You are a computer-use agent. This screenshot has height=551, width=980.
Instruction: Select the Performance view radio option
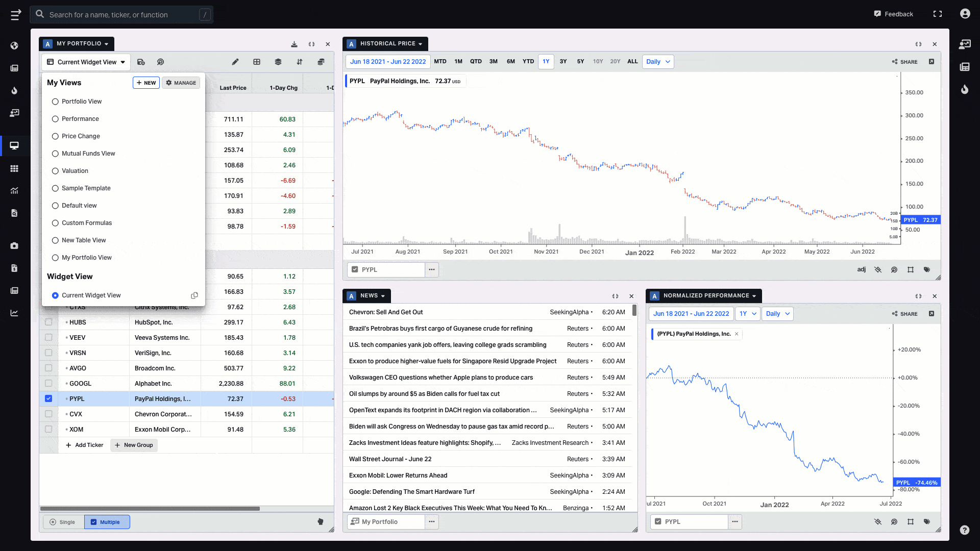(55, 119)
